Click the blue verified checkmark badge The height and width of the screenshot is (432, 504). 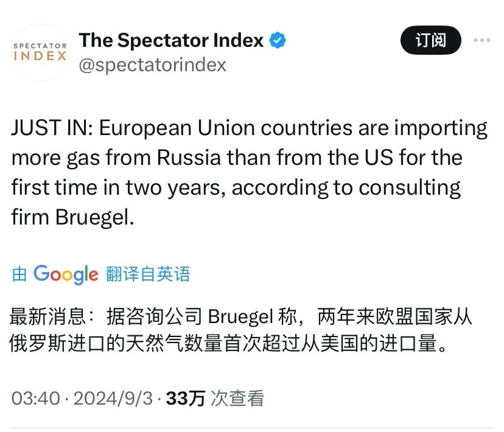[x=278, y=39]
